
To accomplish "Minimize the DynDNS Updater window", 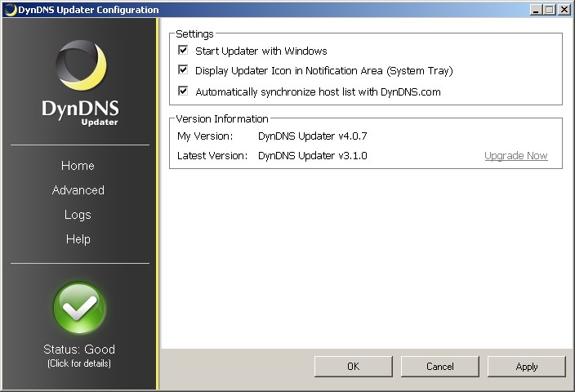I will click(x=536, y=10).
